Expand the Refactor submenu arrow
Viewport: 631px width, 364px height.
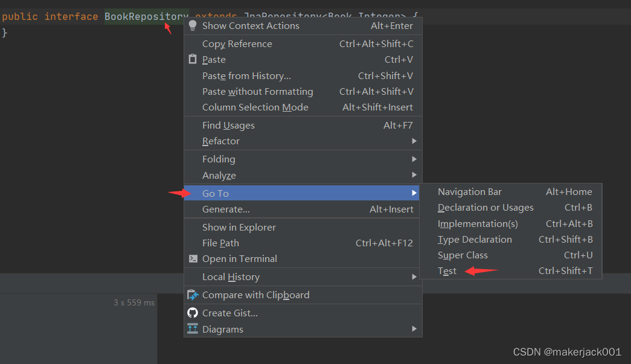coord(414,141)
